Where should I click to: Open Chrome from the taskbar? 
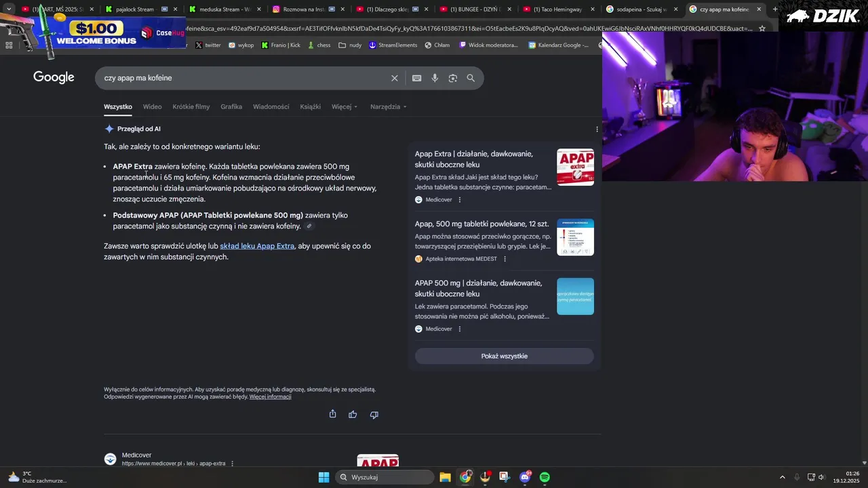coord(465,477)
